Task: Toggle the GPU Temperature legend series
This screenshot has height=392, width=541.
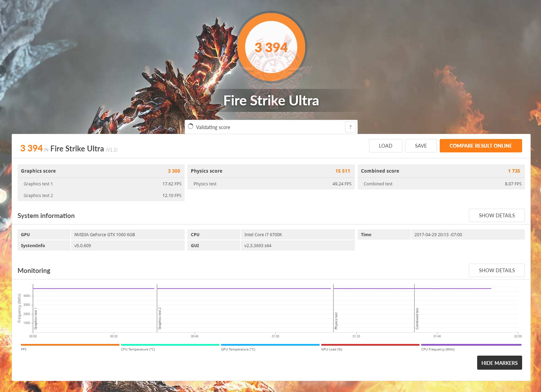Action: 270,347
